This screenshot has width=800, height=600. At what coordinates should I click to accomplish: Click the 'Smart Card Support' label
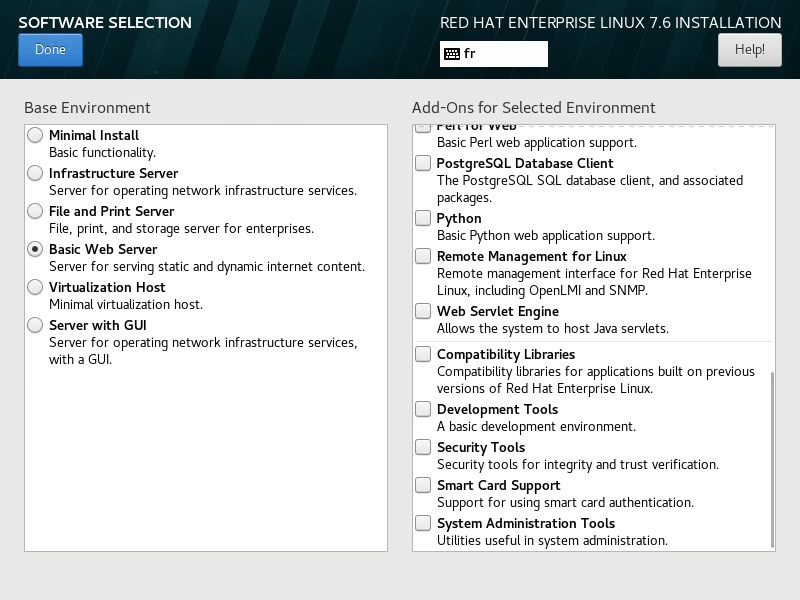(x=498, y=485)
